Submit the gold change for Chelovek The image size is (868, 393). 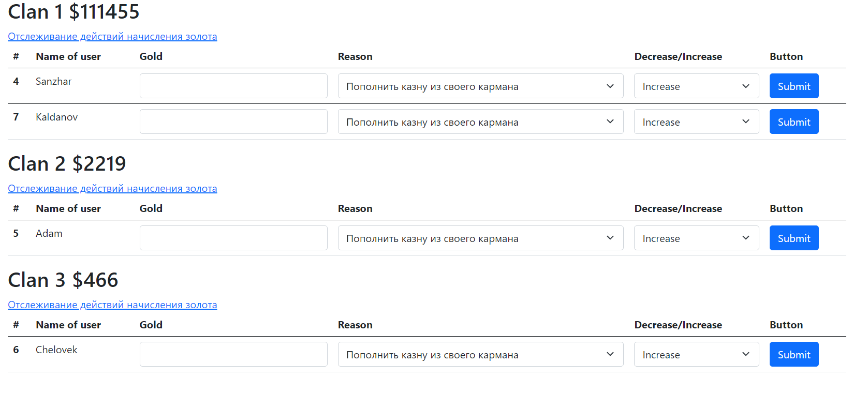[793, 354]
